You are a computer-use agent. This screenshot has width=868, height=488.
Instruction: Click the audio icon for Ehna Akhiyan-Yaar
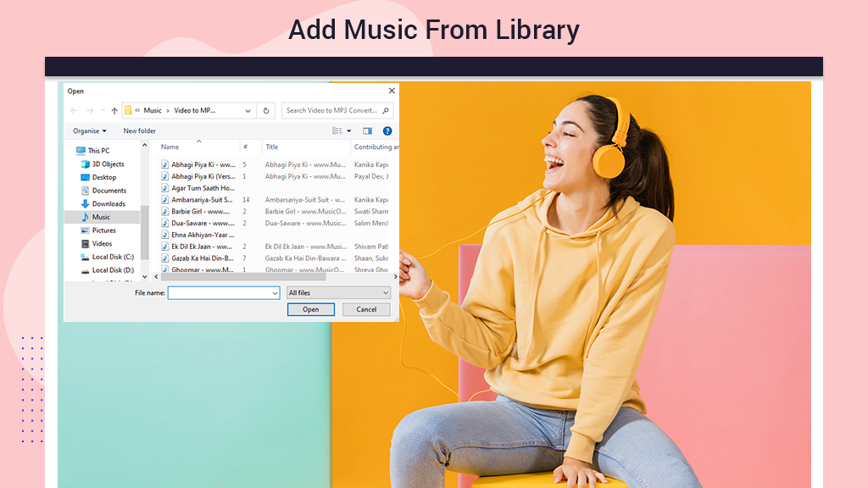tap(165, 235)
